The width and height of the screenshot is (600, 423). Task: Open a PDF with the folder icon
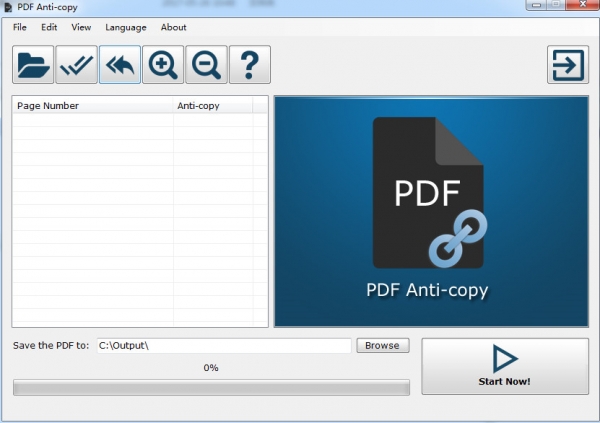[x=33, y=65]
